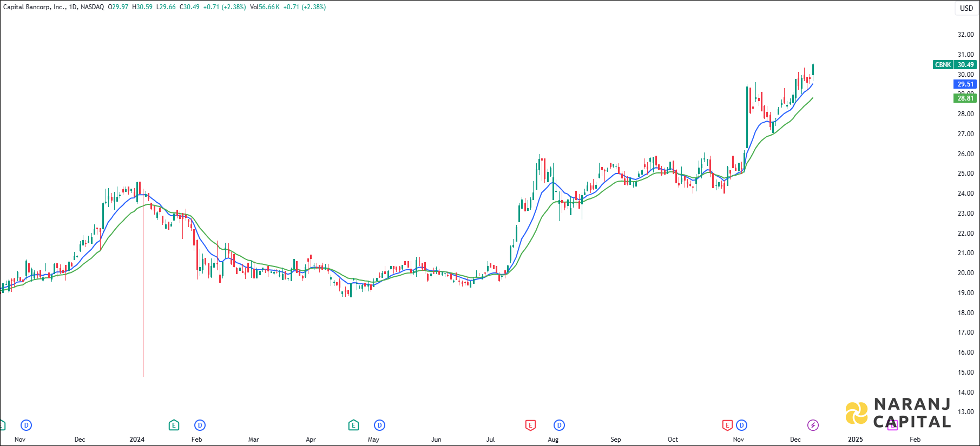Click the open value O29.97

click(x=118, y=7)
